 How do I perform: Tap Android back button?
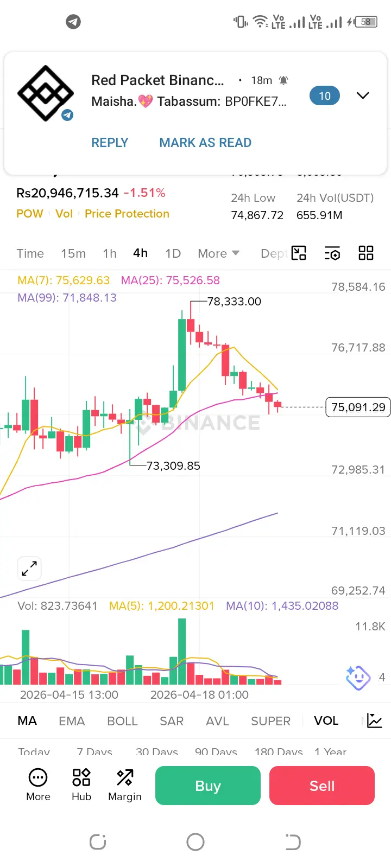[x=293, y=842]
